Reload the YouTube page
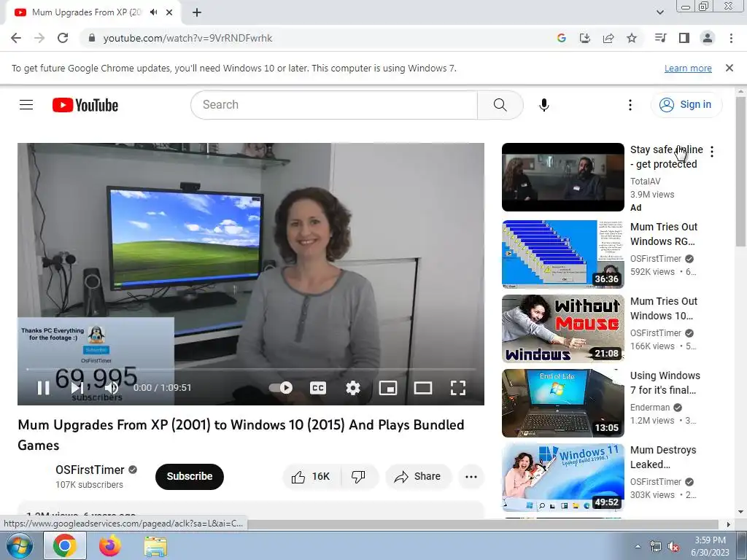Viewport: 747px width, 560px height. (x=63, y=38)
